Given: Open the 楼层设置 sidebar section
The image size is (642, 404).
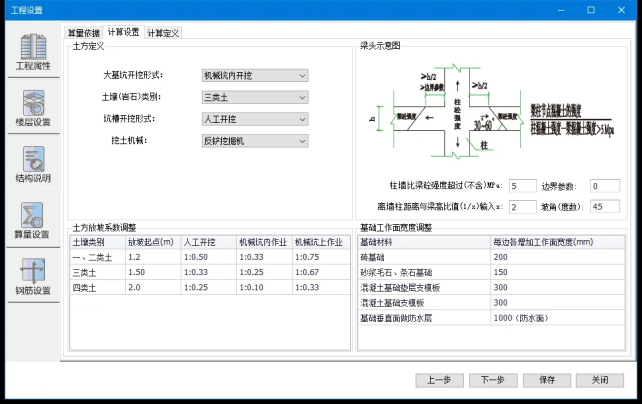Looking at the screenshot, I should pyautogui.click(x=33, y=108).
